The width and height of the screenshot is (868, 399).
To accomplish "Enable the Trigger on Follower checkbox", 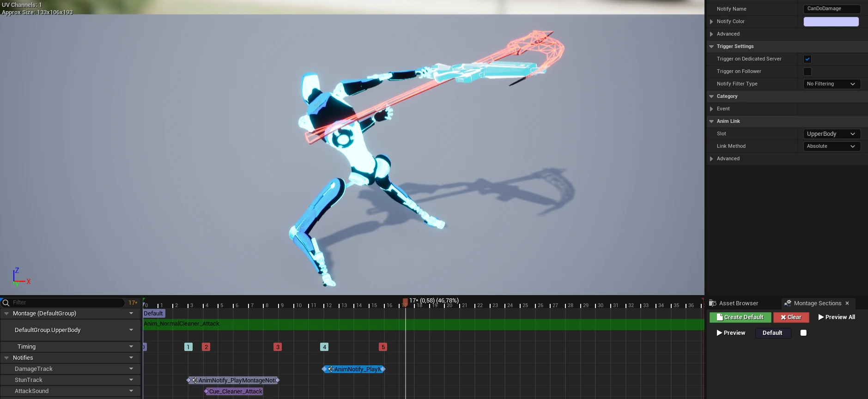I will point(807,72).
